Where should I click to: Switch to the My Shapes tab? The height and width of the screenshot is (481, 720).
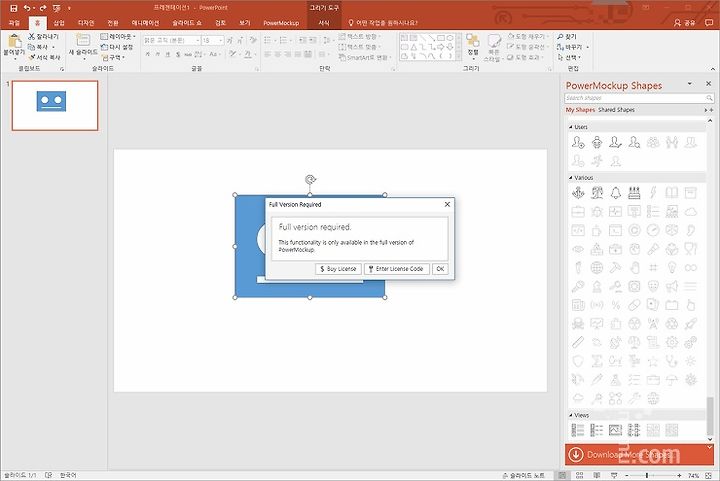click(x=580, y=110)
